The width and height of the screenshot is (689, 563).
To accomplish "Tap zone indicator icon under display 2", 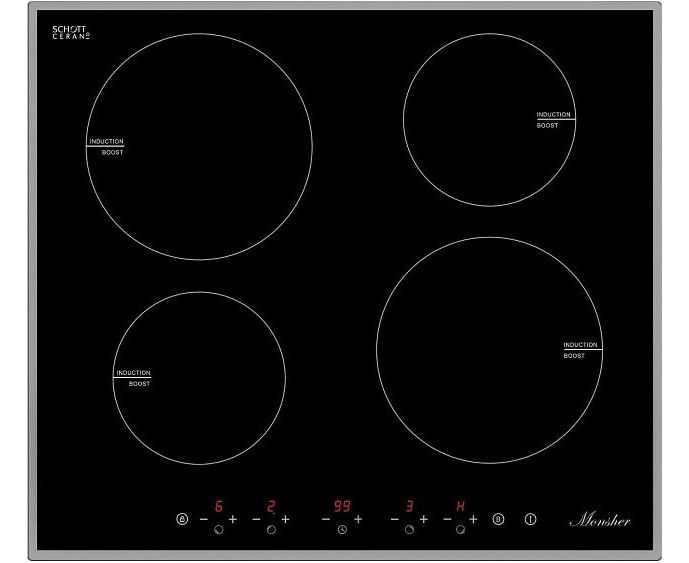I will click(271, 529).
